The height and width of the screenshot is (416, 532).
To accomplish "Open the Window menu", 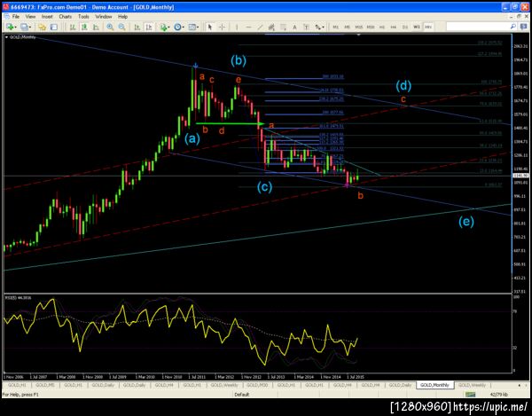I will tap(104, 16).
